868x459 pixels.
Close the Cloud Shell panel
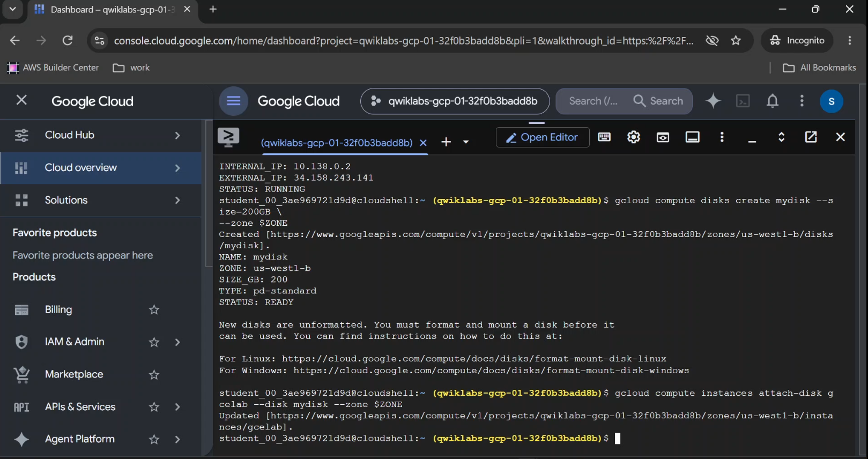[x=841, y=137]
